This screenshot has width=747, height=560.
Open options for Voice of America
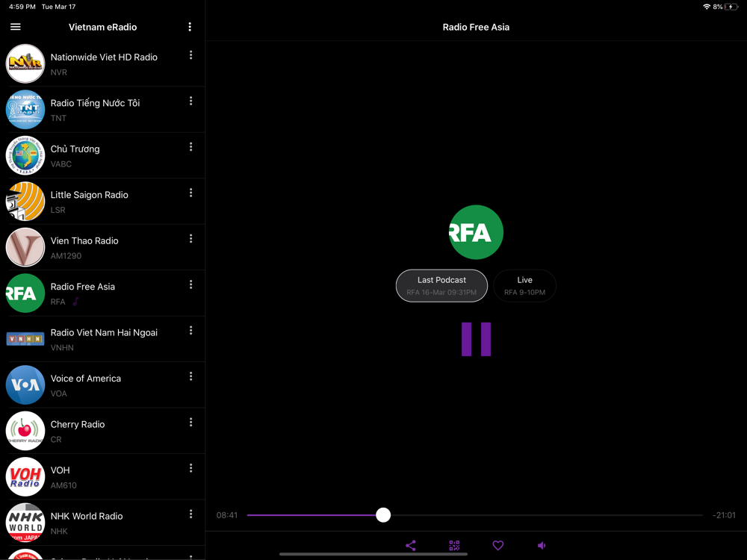191,376
